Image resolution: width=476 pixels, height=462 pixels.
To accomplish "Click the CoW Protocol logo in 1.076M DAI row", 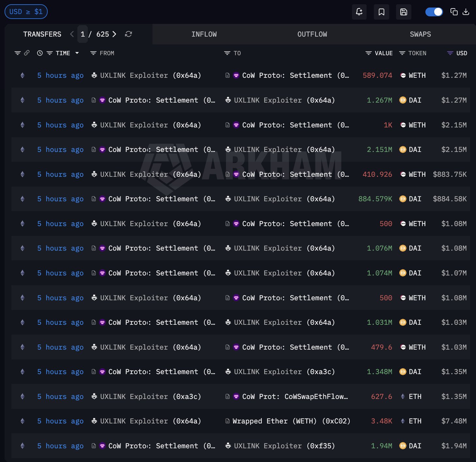I will pos(102,248).
